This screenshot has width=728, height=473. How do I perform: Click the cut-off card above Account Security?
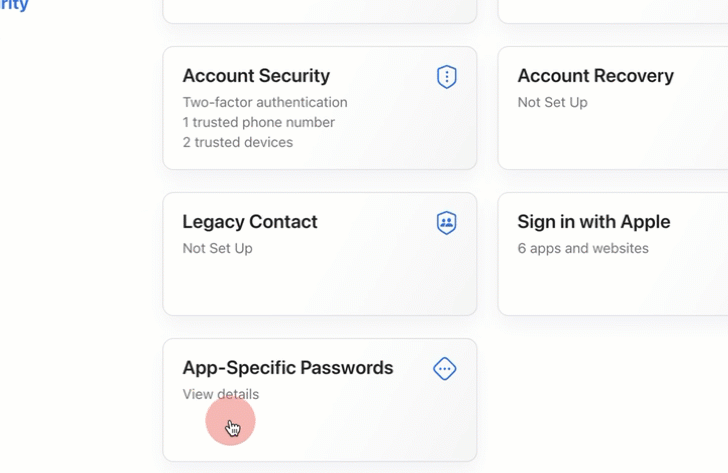(x=320, y=10)
